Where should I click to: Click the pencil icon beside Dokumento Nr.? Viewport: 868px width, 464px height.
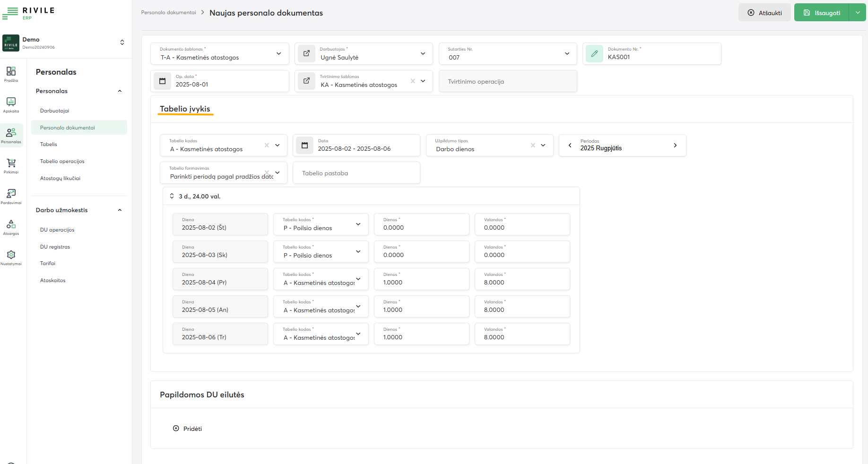pos(594,54)
